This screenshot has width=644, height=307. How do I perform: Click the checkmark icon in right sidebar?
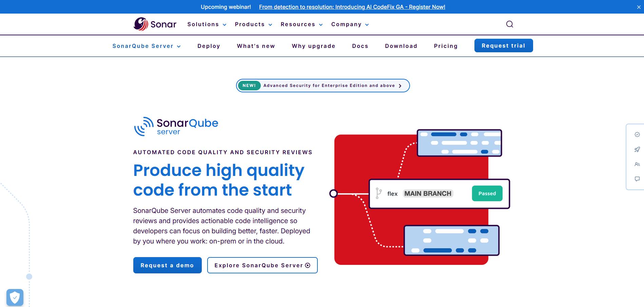coord(637,134)
